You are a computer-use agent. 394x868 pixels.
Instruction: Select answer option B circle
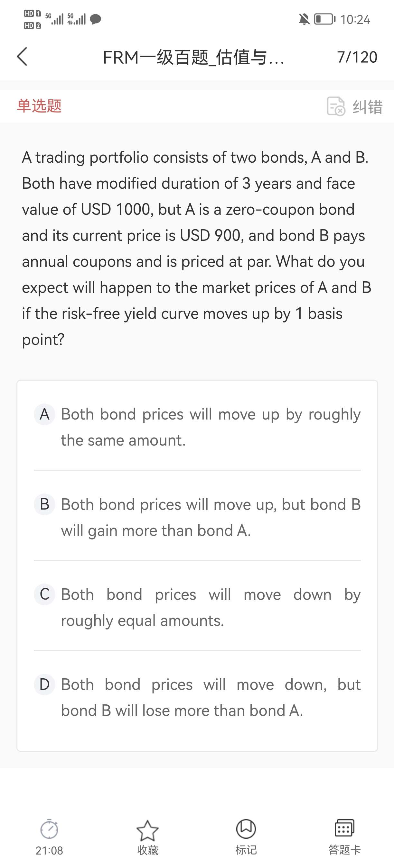44,504
